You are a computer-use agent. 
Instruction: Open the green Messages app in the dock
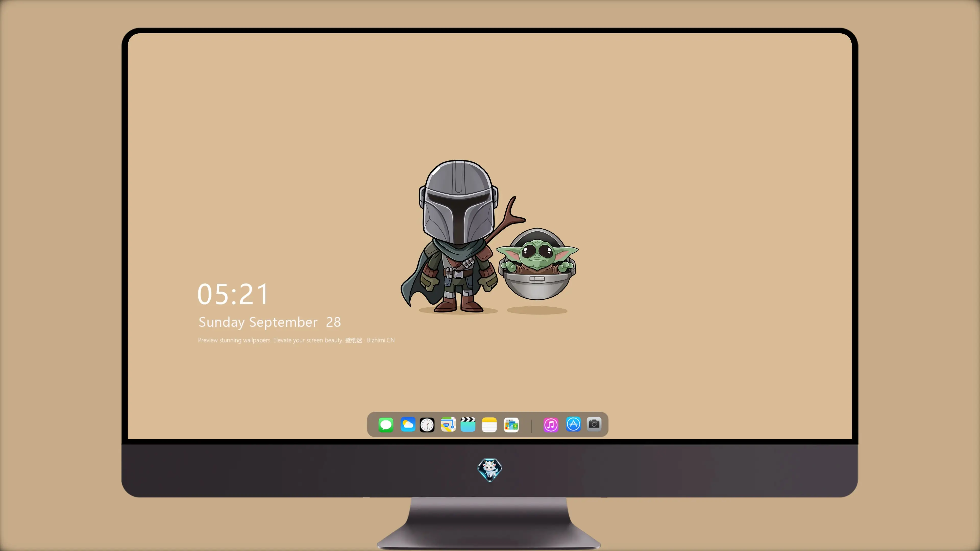point(386,425)
